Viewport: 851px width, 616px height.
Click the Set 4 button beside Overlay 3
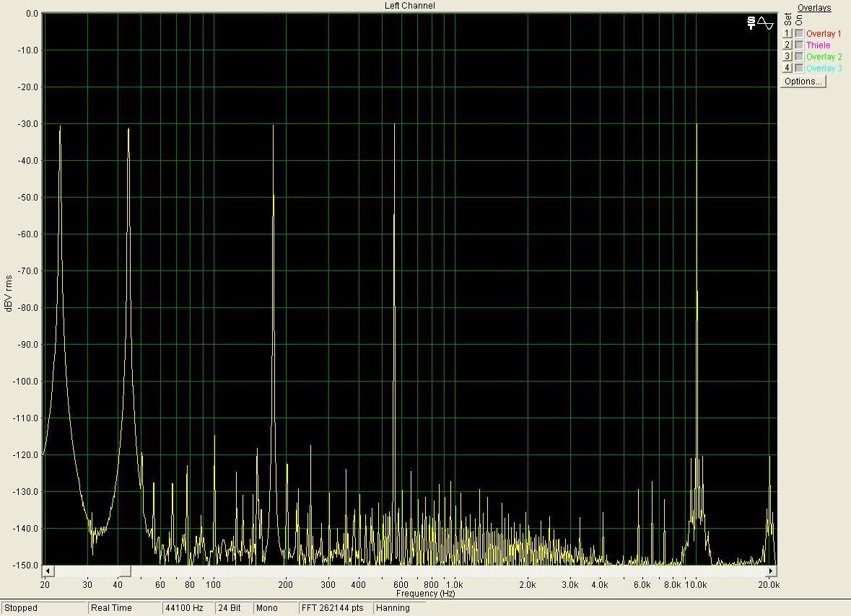coord(787,68)
